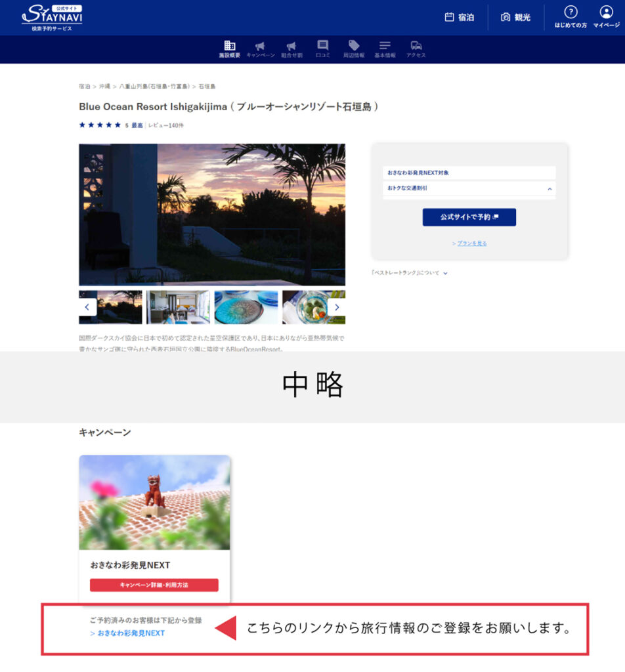Open the アクセス car icon tab

pos(416,49)
